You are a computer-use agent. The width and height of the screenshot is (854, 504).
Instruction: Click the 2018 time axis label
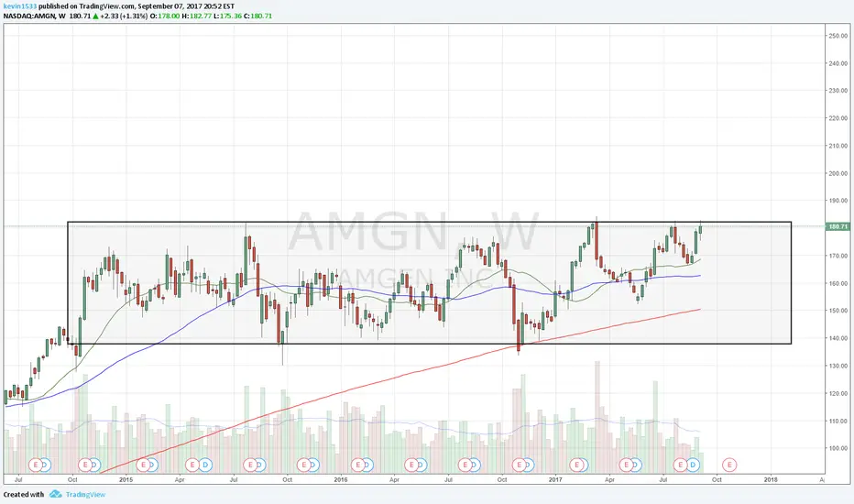[771, 480]
